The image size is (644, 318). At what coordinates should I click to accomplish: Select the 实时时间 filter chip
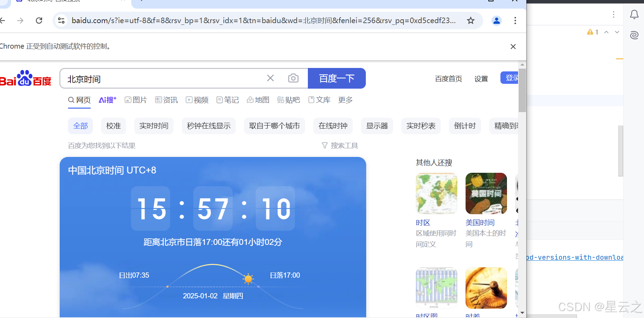pyautogui.click(x=154, y=126)
